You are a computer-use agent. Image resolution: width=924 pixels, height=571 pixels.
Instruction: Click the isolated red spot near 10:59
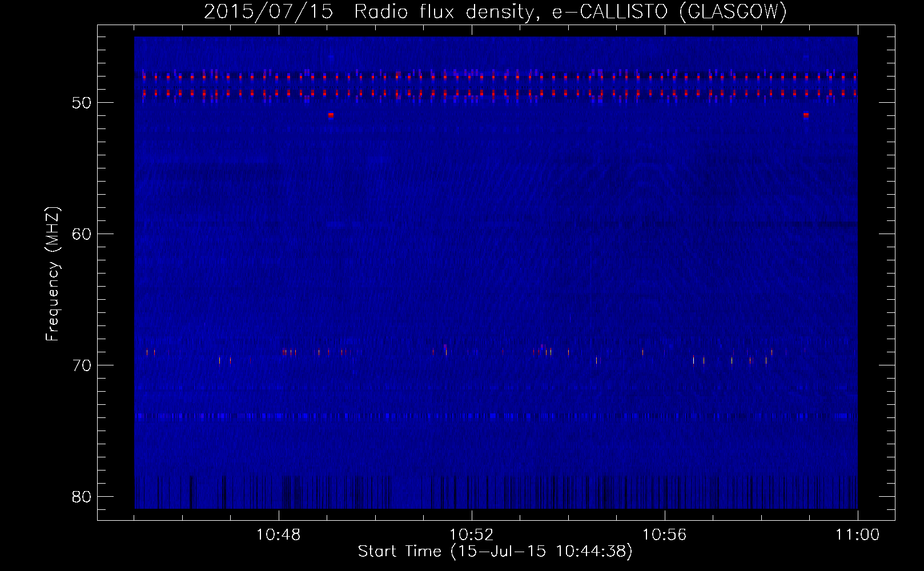pos(806,115)
